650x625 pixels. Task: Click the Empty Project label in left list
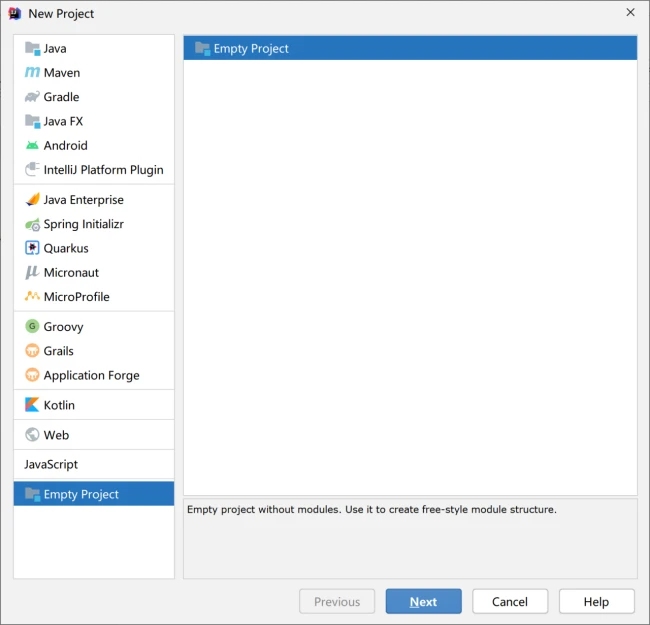(81, 494)
